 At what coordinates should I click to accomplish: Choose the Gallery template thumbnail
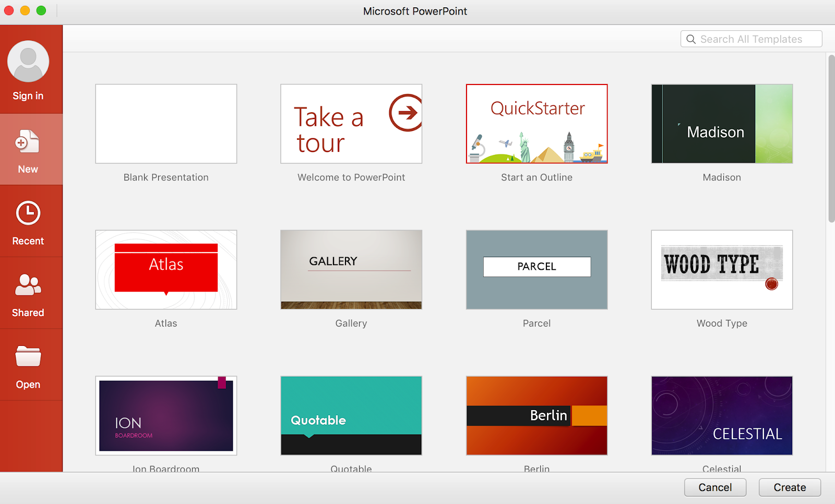click(351, 270)
